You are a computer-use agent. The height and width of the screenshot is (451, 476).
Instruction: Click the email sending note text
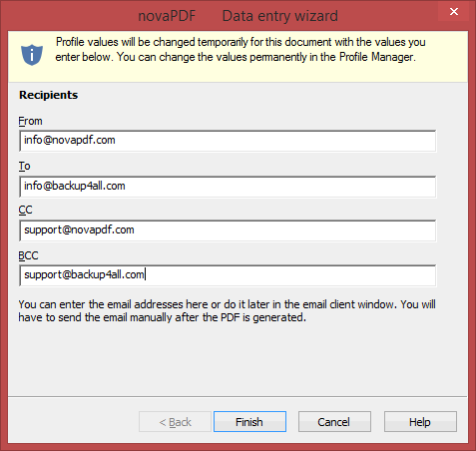[227, 311]
